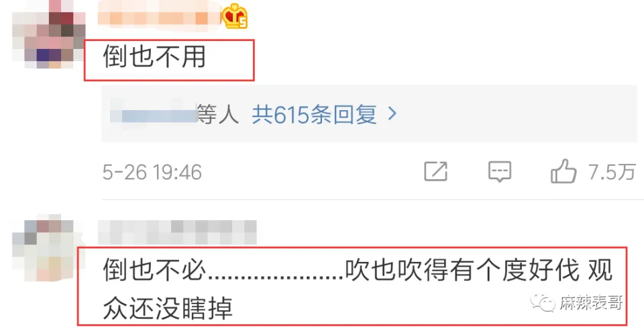Open the first commenter's blurred username
Viewport: 644px width, 331px height.
(x=160, y=15)
